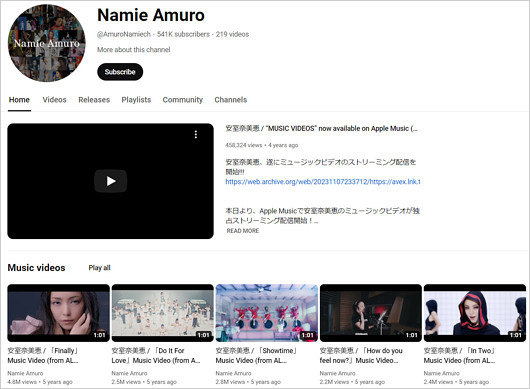The height and width of the screenshot is (389, 530).
Task: Click the Finally Music Video title
Action: [x=43, y=356]
